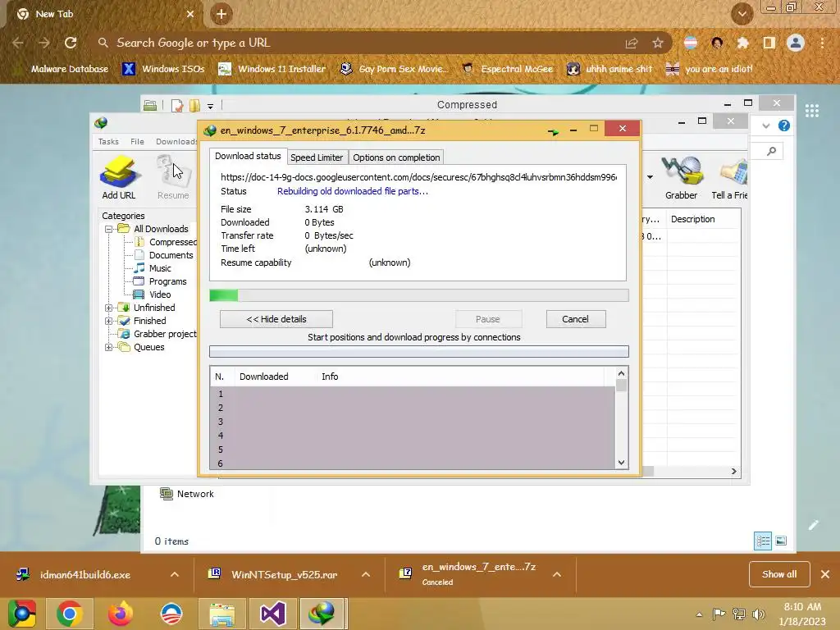Select the Download status tab

click(x=248, y=156)
